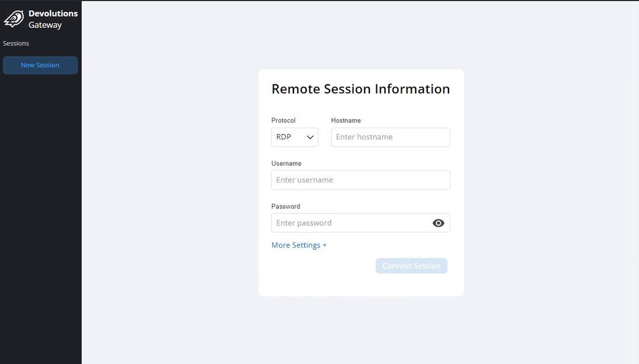Focus the Enter hostname field
639x364 pixels.
point(390,137)
